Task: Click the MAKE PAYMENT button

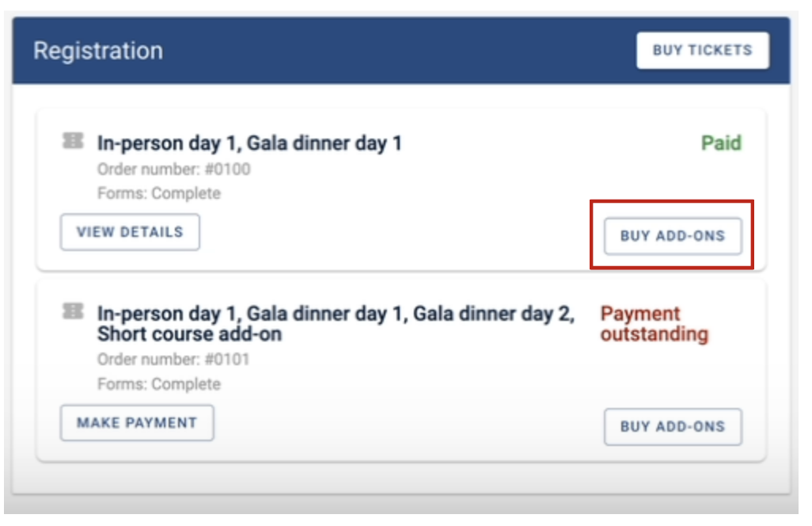Action: tap(137, 423)
